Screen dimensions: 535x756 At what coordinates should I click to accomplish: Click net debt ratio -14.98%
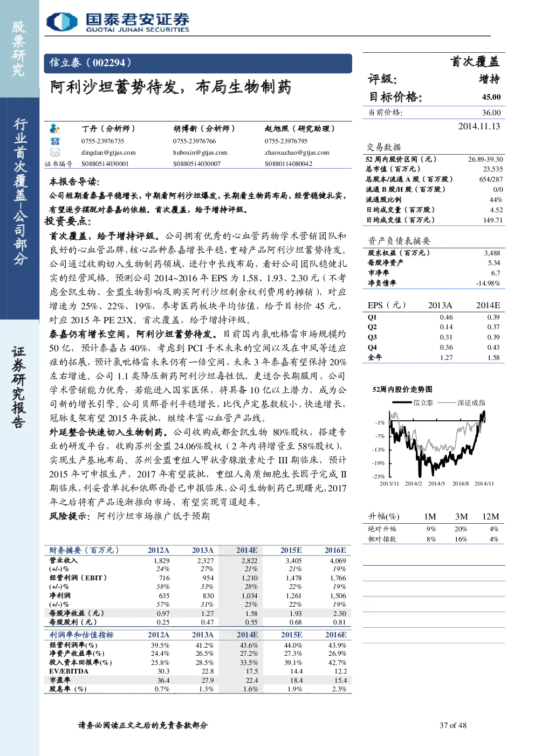(488, 283)
